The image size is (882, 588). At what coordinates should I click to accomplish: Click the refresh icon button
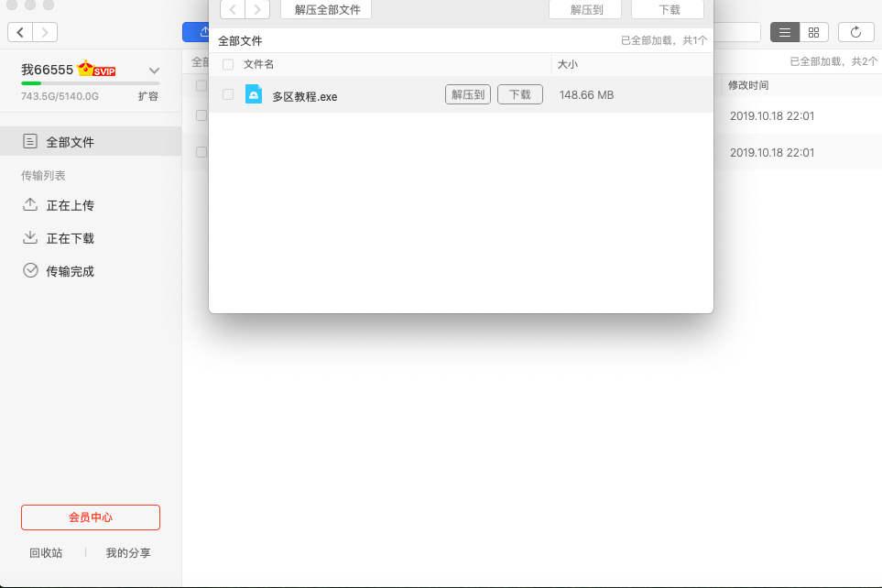coord(855,32)
